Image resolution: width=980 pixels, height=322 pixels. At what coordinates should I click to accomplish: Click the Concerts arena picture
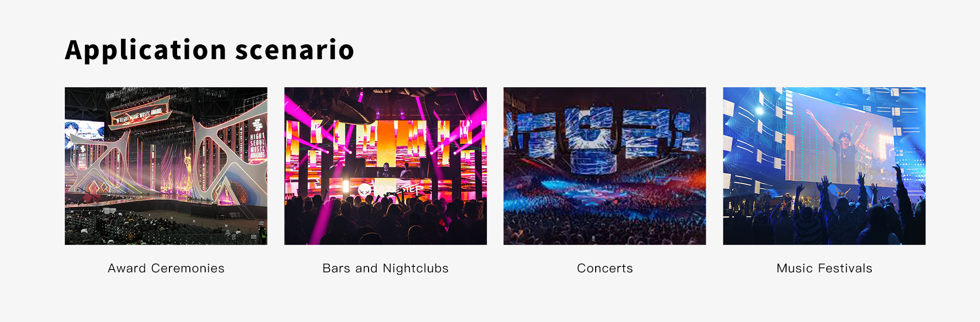605,166
